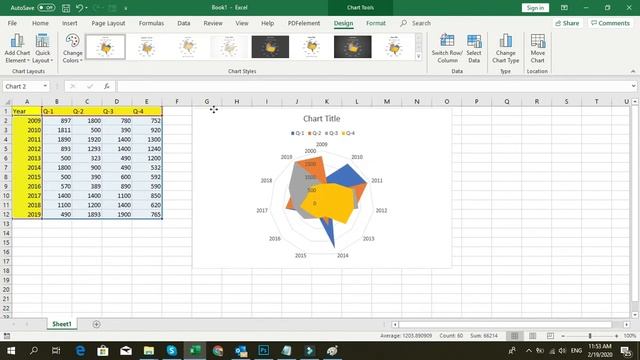The image size is (640, 360).
Task: Click Change Chart Type
Action: [505, 48]
